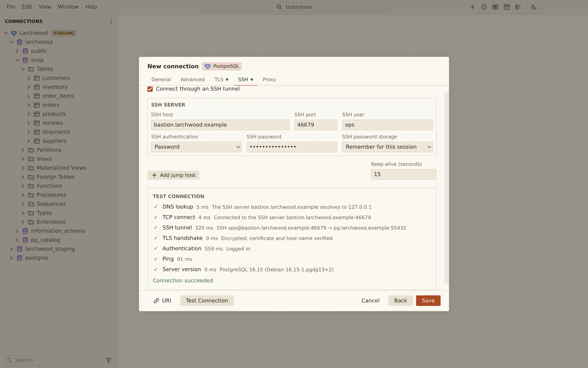Click the larchwood_staging database icon

point(20,249)
